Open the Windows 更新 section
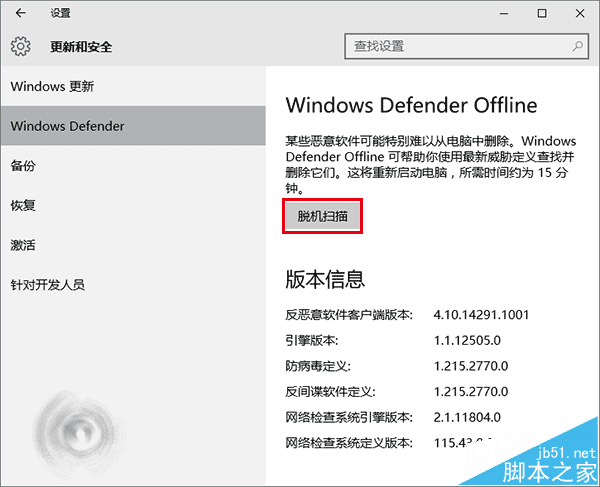The width and height of the screenshot is (600, 487). (x=133, y=86)
